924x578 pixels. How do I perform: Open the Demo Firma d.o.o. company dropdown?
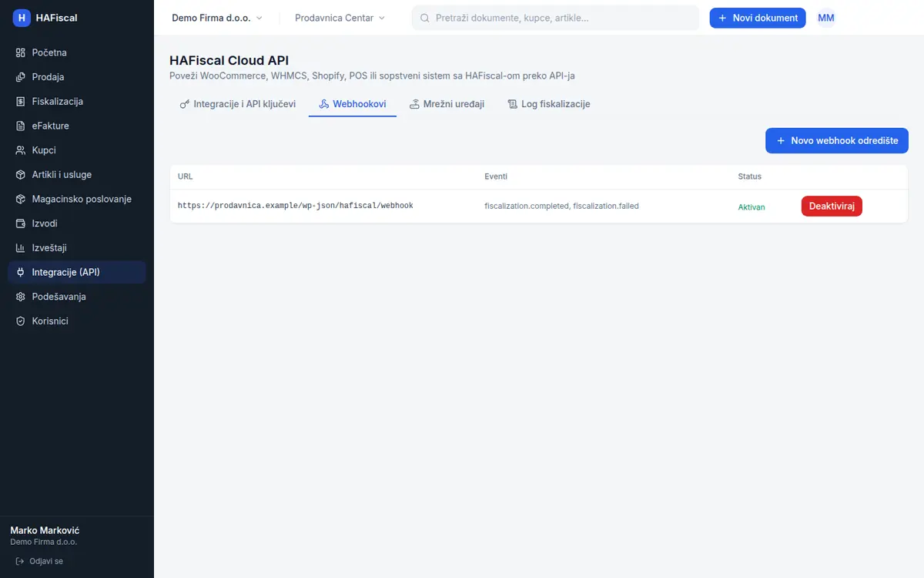coord(217,18)
